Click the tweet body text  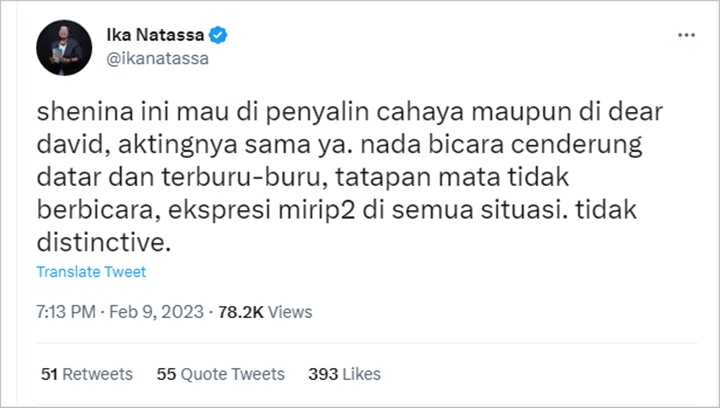click(349, 177)
